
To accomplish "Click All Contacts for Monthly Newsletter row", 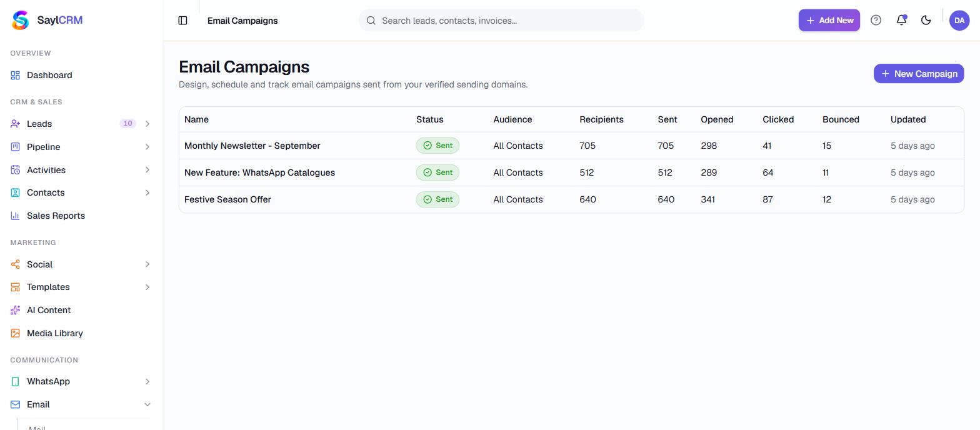I will tap(518, 146).
